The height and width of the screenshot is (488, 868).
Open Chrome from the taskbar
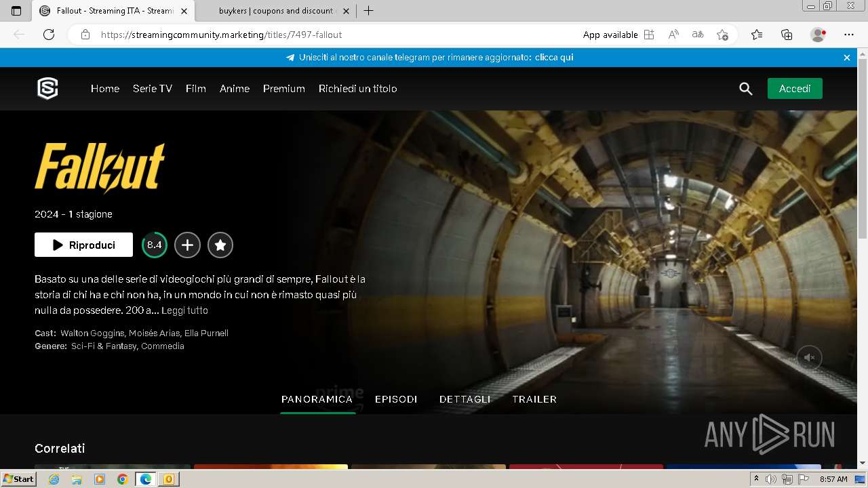(122, 479)
